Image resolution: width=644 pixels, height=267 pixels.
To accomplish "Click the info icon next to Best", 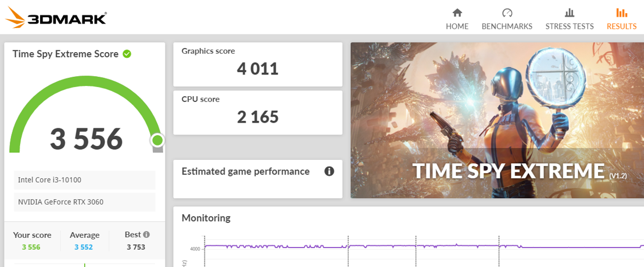I will [x=147, y=234].
